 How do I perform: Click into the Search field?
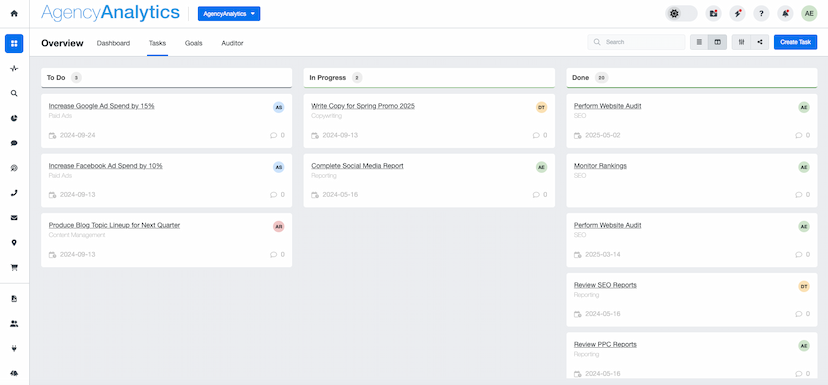pos(636,42)
